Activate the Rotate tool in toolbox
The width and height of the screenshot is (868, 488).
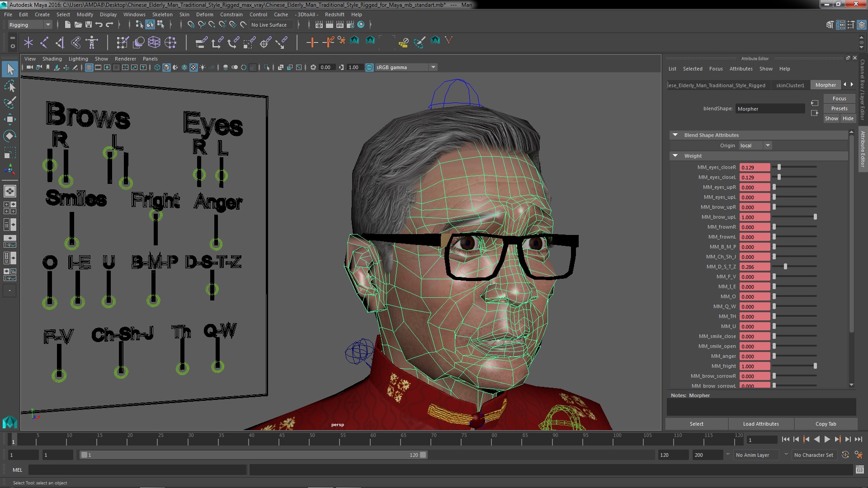point(10,136)
